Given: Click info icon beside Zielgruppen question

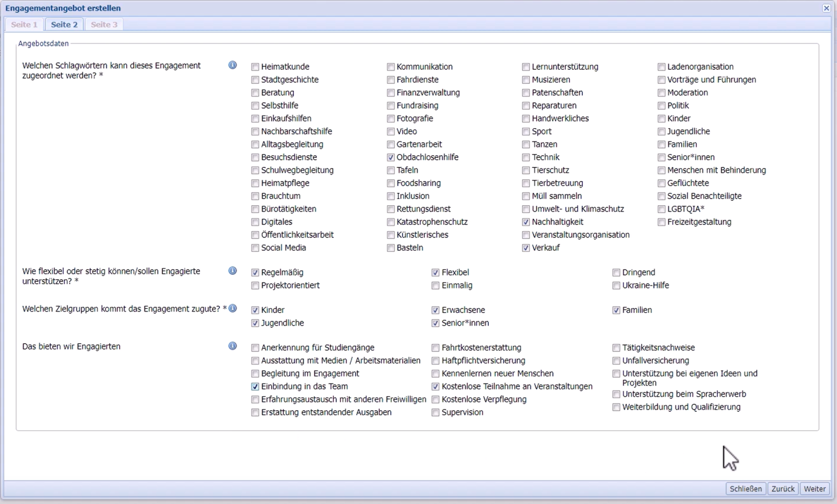Looking at the screenshot, I should coord(232,308).
